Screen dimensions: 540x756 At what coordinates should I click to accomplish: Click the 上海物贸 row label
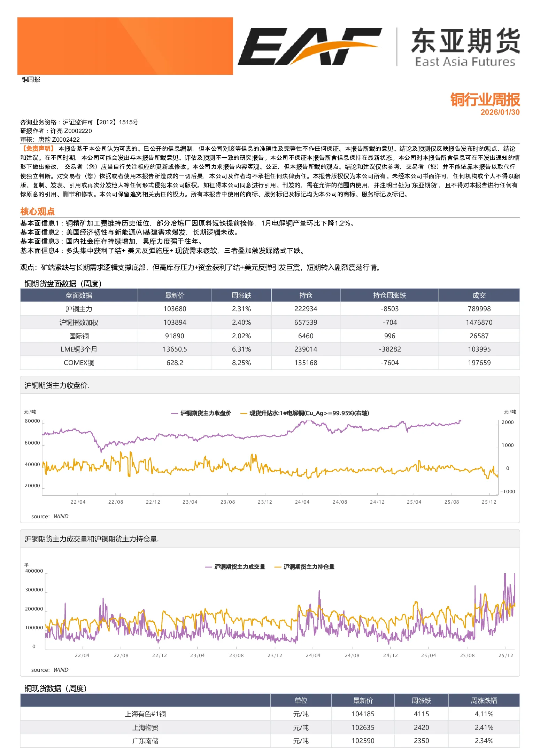pyautogui.click(x=145, y=727)
